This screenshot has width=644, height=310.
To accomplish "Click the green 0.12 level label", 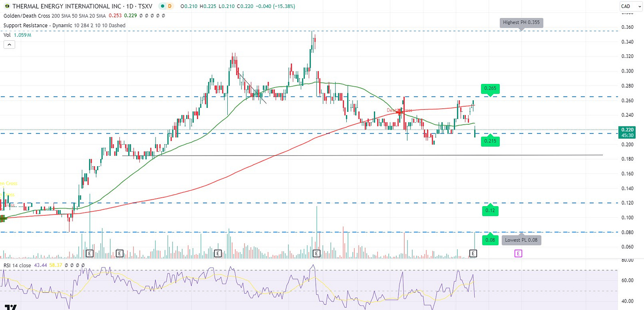I will click(x=490, y=210).
